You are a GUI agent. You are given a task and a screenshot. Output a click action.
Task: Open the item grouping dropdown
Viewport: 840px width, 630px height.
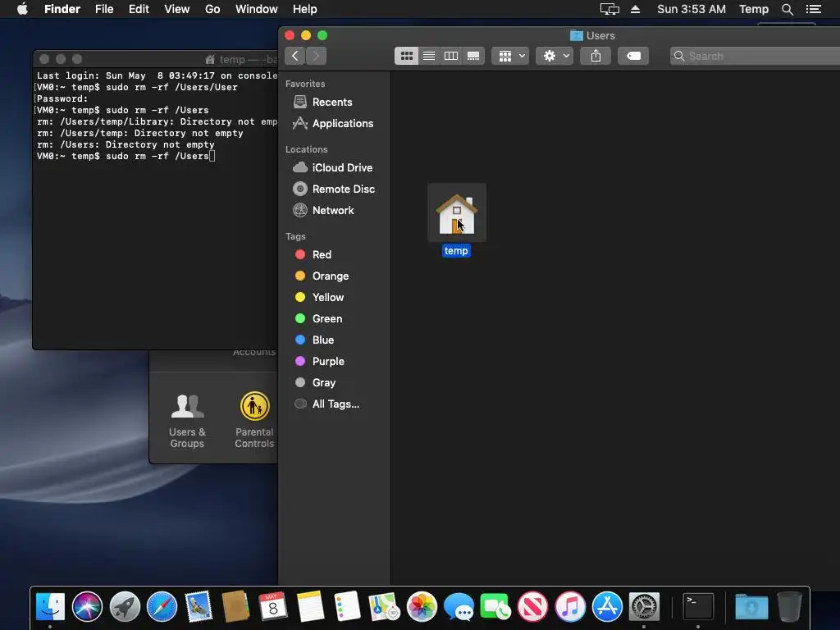510,56
